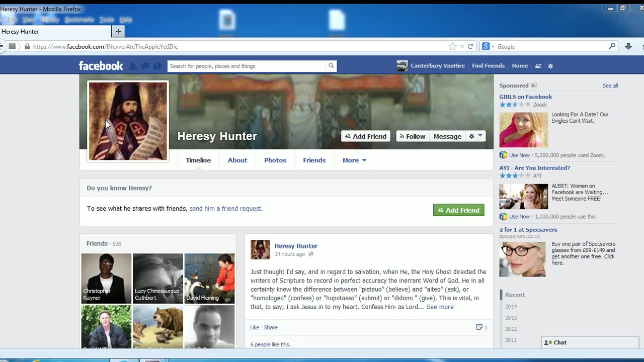This screenshot has height=362, width=644.
Task: Click the Facebook logo
Action: pos(101,66)
